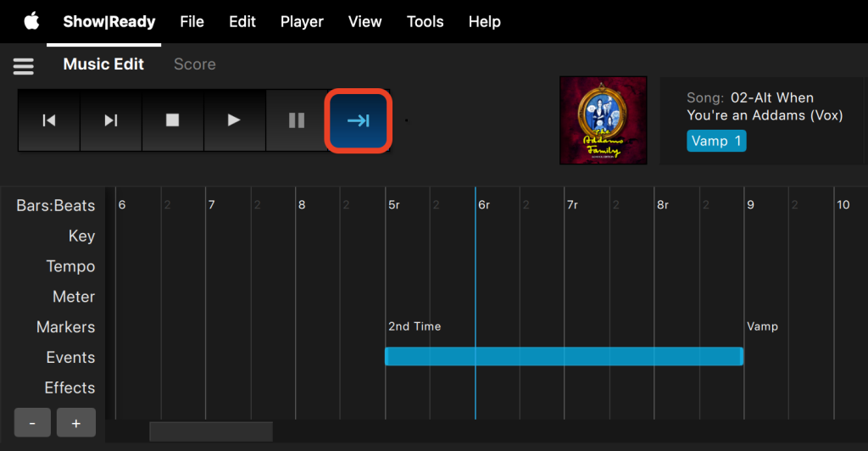The height and width of the screenshot is (451, 868).
Task: Click the skip to previous button
Action: tap(49, 120)
